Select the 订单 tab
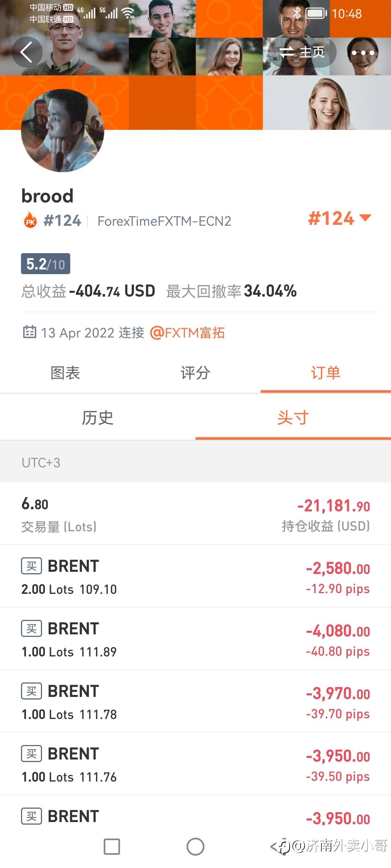Image resolution: width=391 pixels, height=868 pixels. [325, 373]
